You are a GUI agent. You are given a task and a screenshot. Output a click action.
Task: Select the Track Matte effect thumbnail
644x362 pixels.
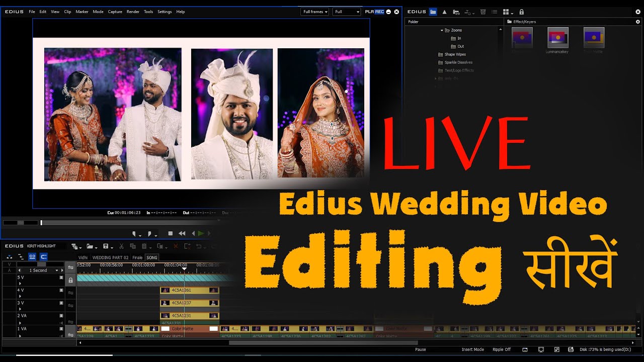(594, 38)
